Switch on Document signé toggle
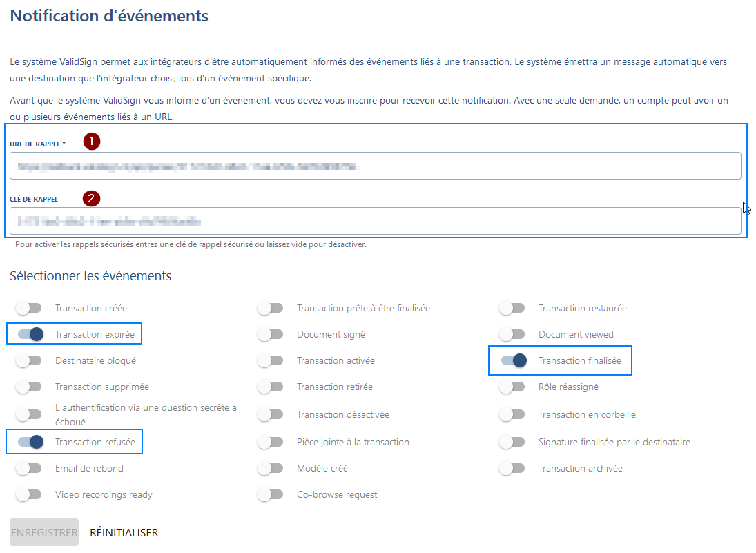 click(x=271, y=334)
